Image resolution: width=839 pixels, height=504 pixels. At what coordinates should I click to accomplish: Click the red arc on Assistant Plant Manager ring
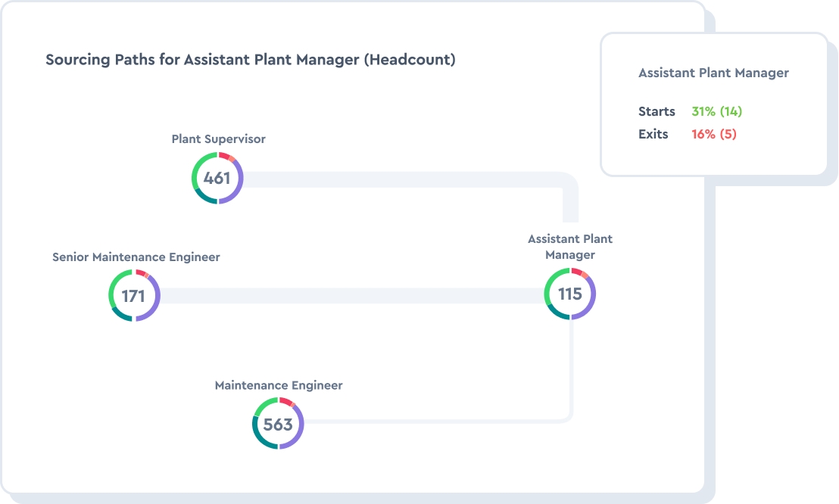click(578, 271)
